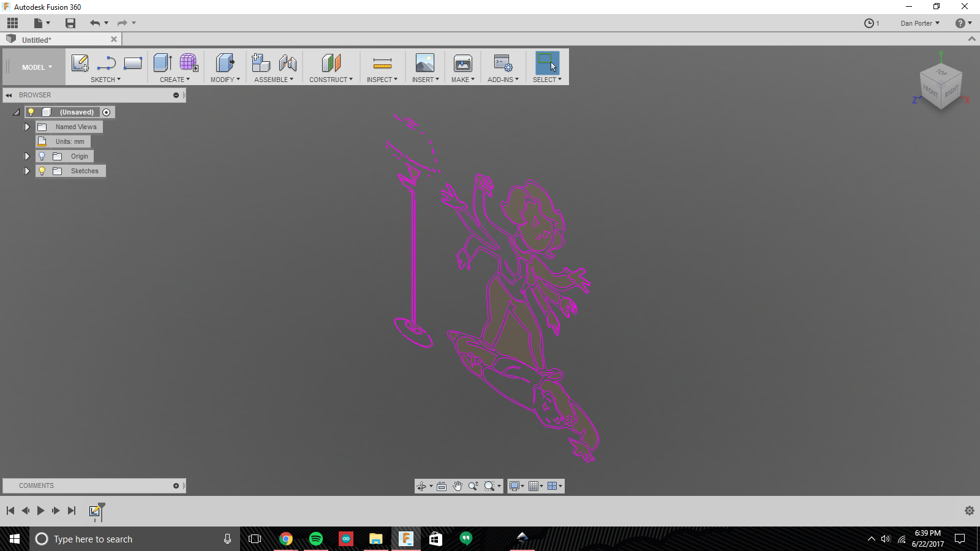This screenshot has height=551, width=980.
Task: Activate the Unsaved component radio button
Action: click(107, 112)
